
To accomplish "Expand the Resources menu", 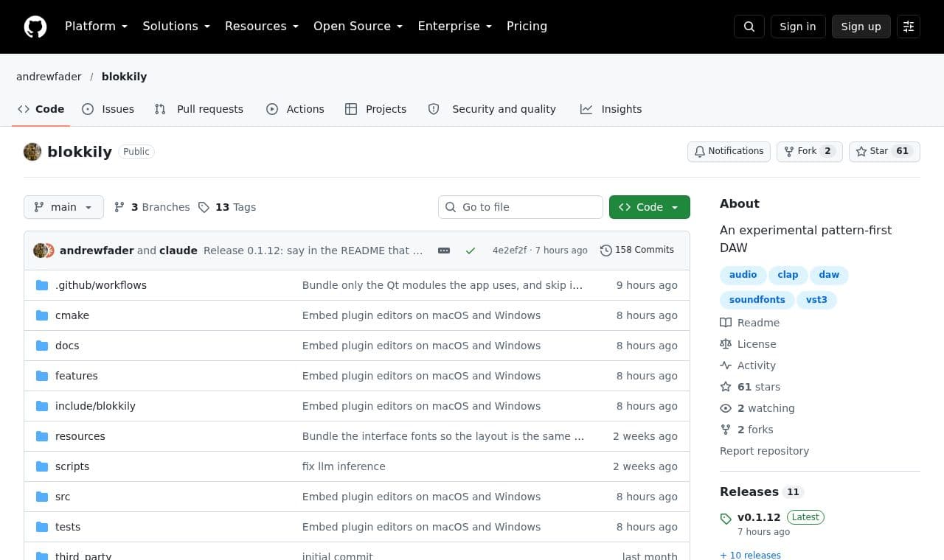I will point(262,27).
